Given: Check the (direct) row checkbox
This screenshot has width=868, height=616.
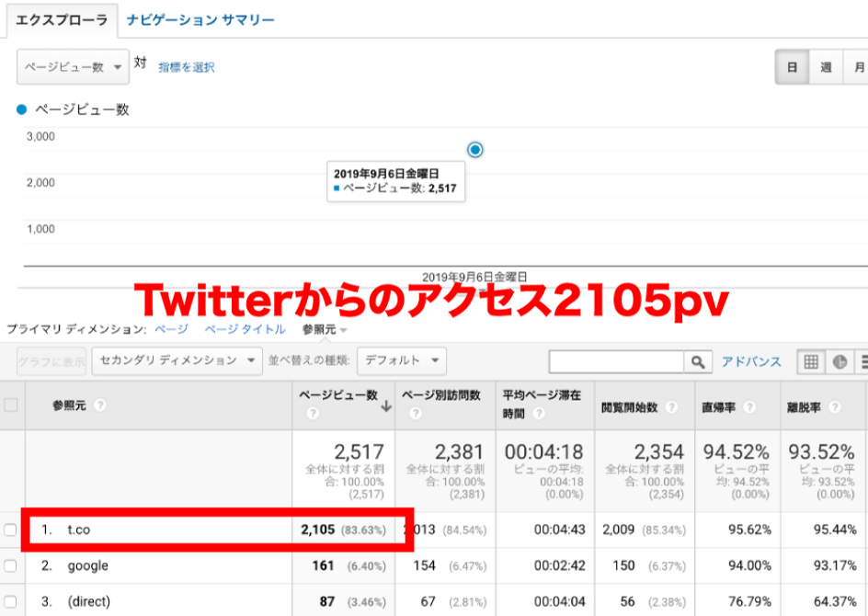Looking at the screenshot, I should point(10,601).
